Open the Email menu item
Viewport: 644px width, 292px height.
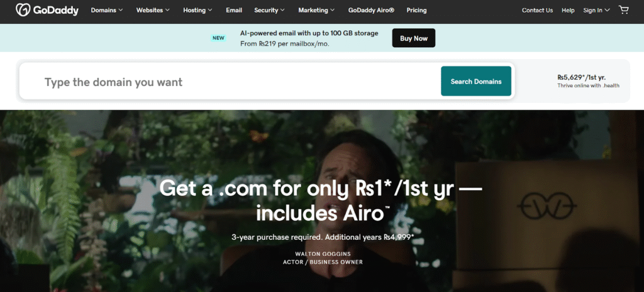[234, 10]
